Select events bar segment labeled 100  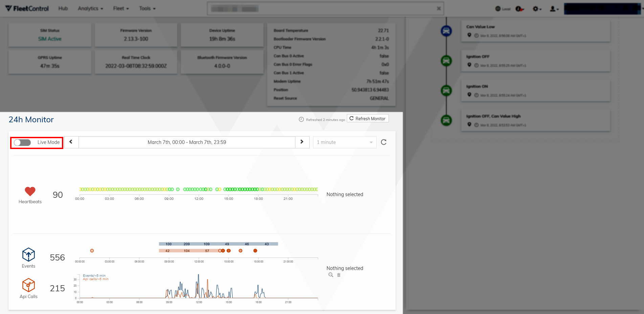pos(169,244)
